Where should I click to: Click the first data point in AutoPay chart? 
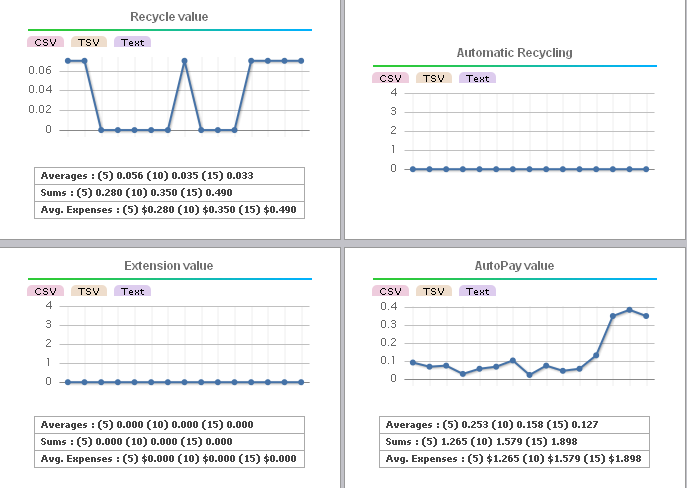point(413,362)
